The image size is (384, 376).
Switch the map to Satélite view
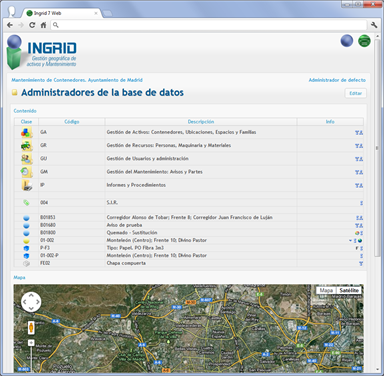[x=349, y=290]
